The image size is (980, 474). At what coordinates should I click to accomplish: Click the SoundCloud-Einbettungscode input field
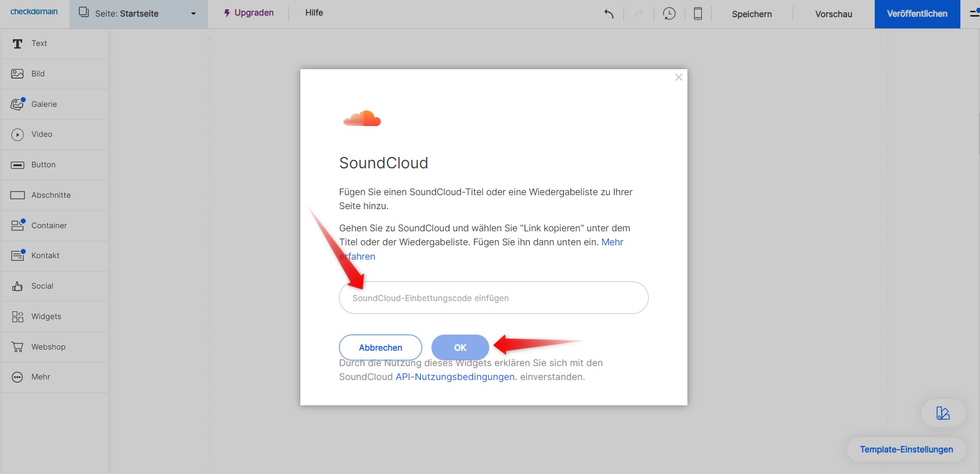493,298
